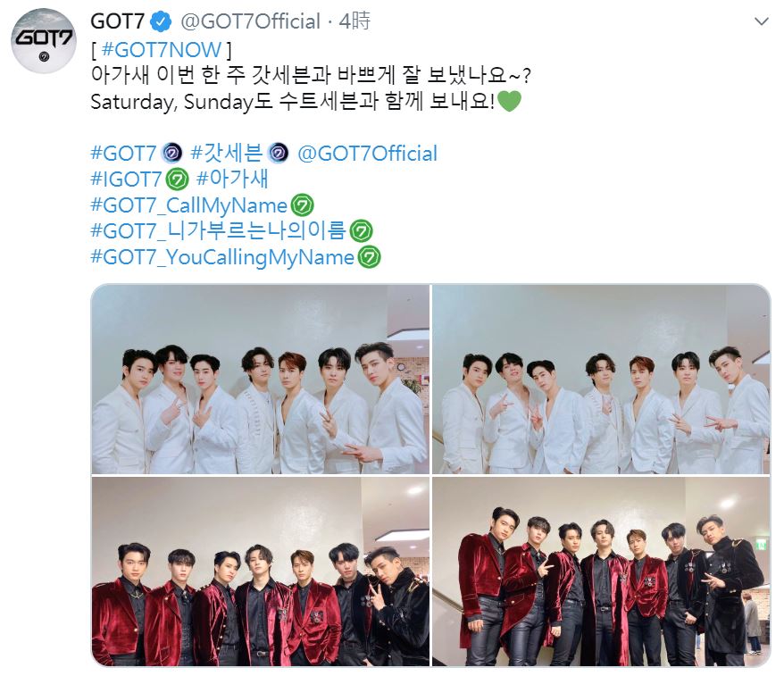Screen dimensions: 784x676
Task: Click the blue verified badge
Action: 162,21
